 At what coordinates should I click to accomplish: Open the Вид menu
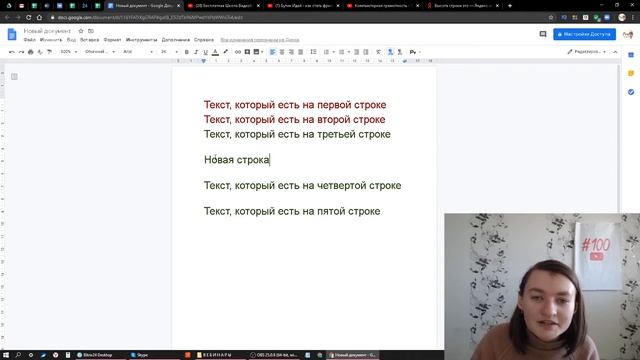(x=71, y=40)
